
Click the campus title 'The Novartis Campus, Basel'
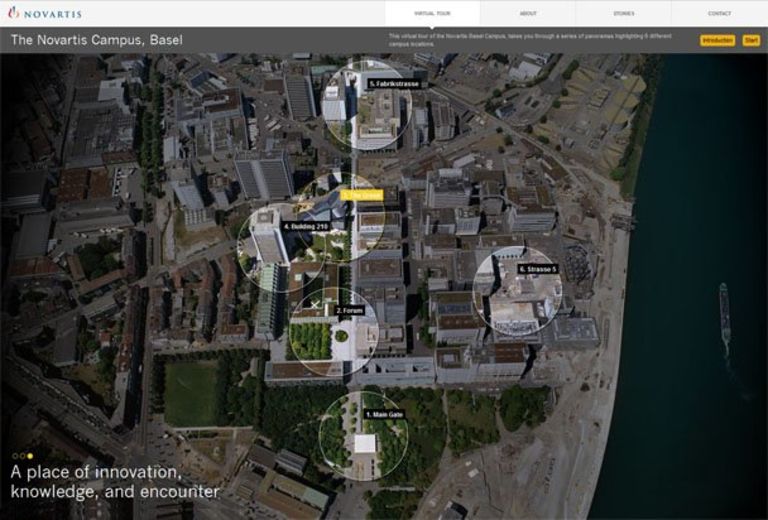[96, 40]
